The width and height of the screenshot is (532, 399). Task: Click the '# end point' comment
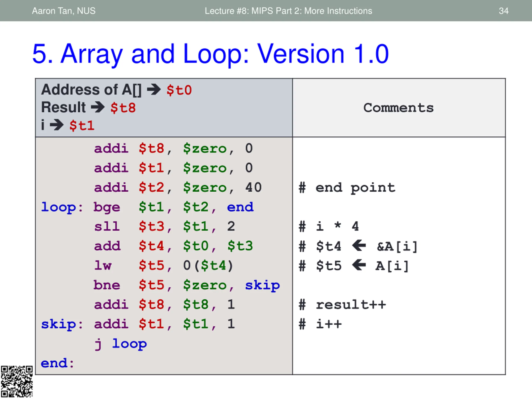(x=347, y=188)
